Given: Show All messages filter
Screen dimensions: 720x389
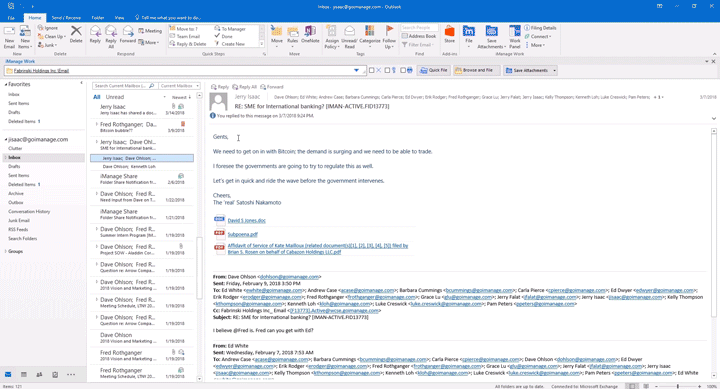Looking at the screenshot, I should coord(96,97).
